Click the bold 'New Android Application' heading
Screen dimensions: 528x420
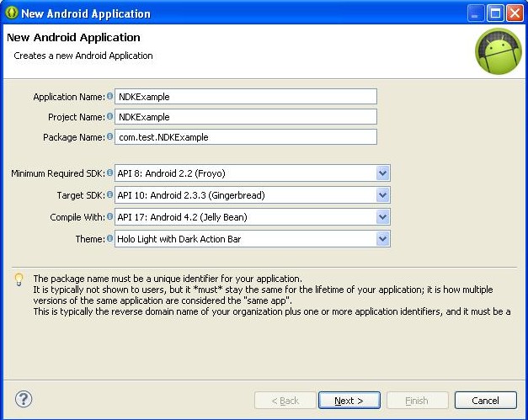point(73,37)
